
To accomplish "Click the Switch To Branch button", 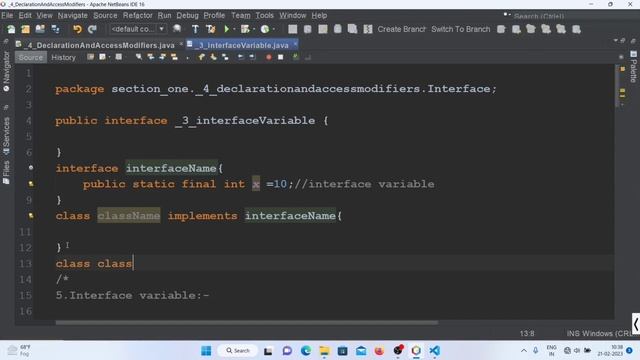I will pos(460,29).
